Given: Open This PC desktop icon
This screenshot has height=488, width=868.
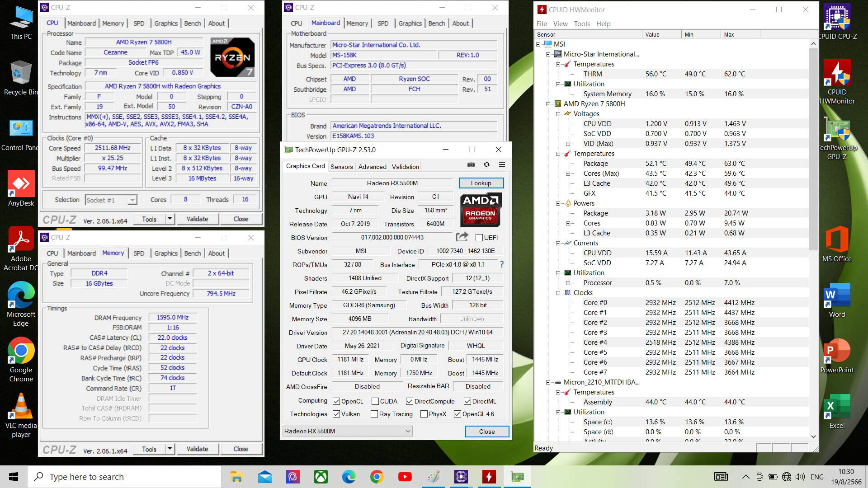Looking at the screenshot, I should pos(21,23).
